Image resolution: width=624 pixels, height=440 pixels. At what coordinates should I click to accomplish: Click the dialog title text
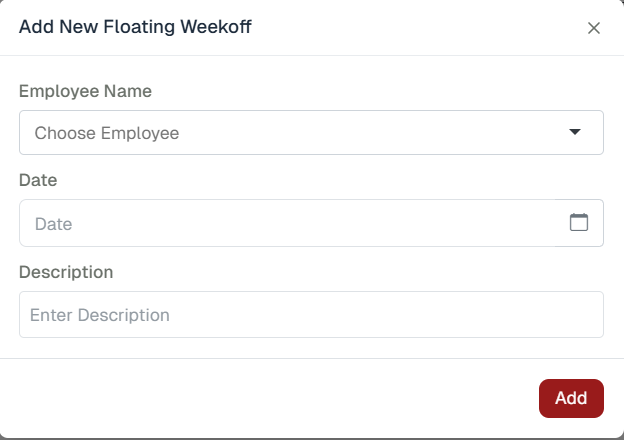click(x=135, y=27)
